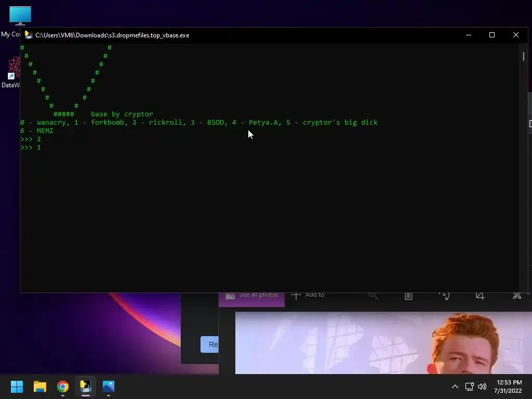Click the zoom magnifier in Photos toolbar
Screen dimensions: 532x399
[373, 295]
